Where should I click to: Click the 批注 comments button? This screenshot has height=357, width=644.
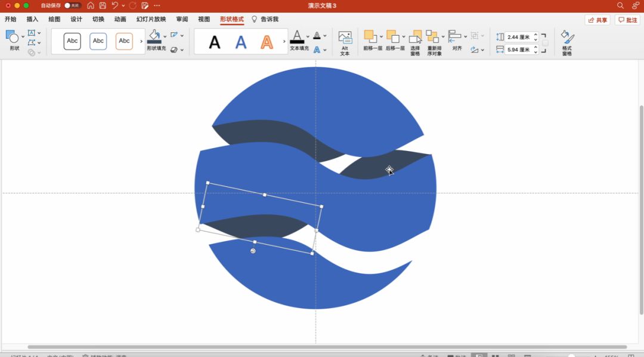(627, 20)
